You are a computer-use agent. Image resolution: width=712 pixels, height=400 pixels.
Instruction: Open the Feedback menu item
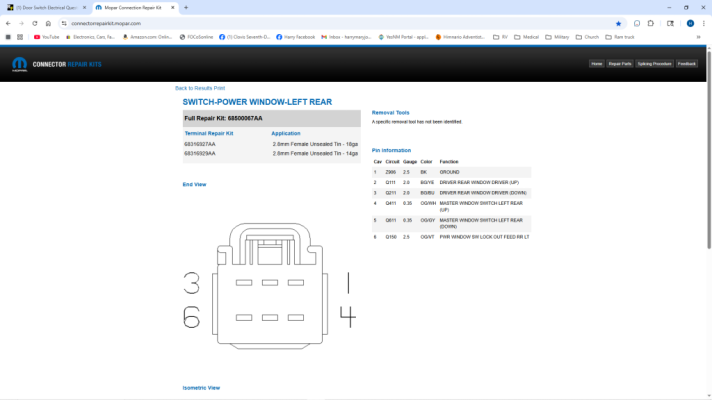[687, 64]
